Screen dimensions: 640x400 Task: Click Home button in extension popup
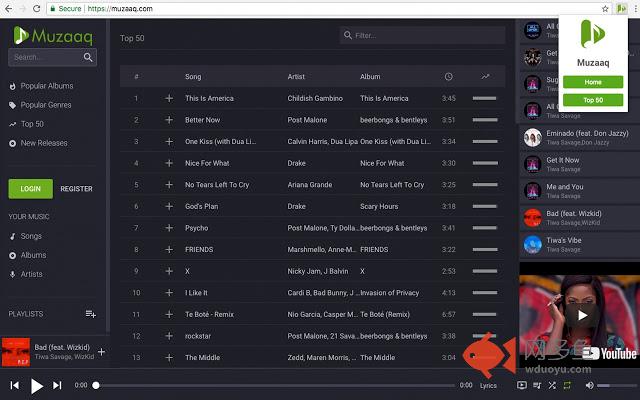click(593, 82)
